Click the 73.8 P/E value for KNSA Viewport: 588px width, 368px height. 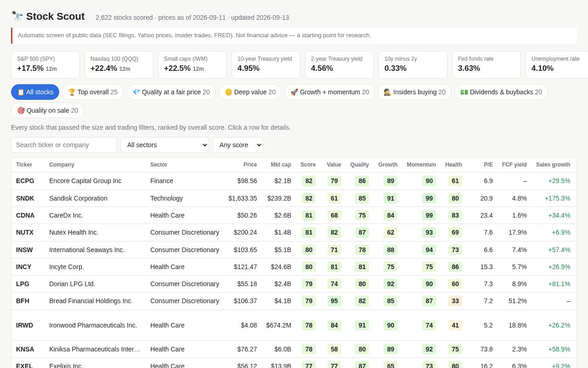[486, 349]
